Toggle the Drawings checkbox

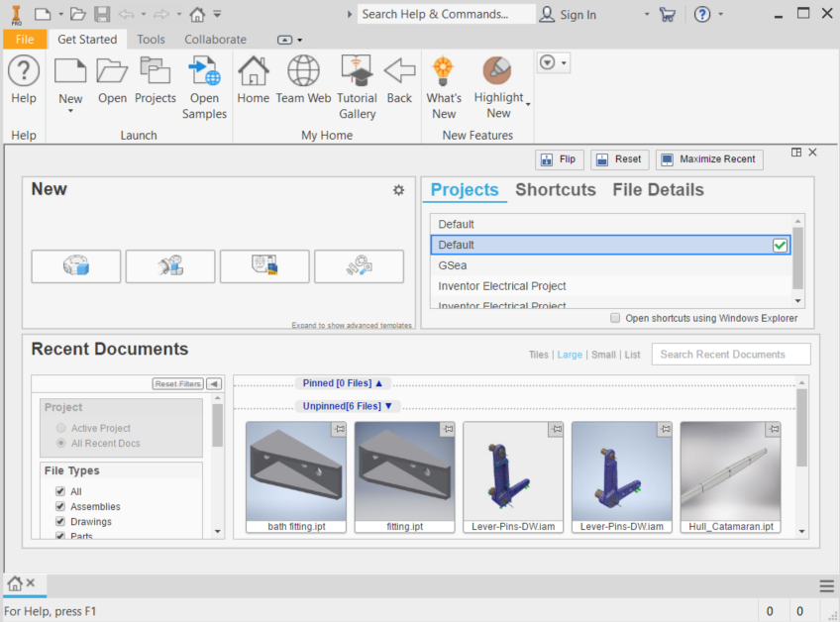click(x=60, y=521)
